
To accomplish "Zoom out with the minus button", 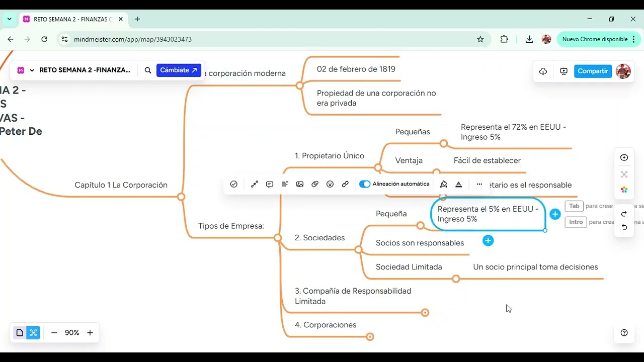I will pyautogui.click(x=54, y=333).
